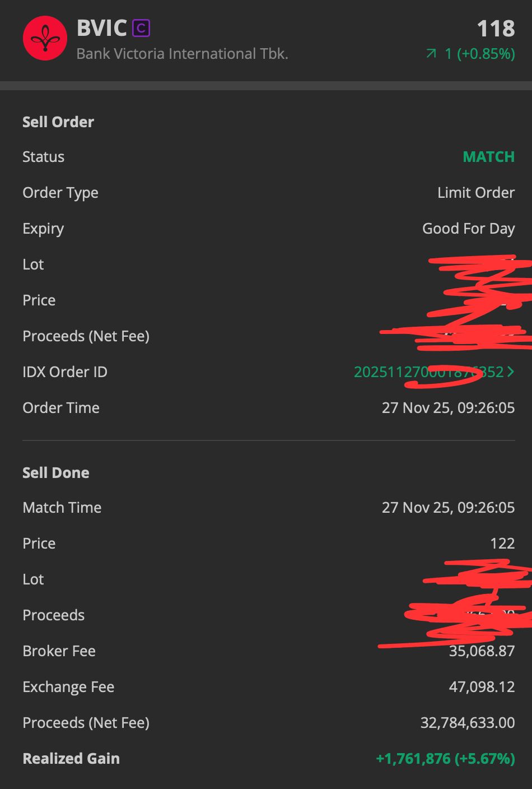Click the Exchange Fee amount 47,098.12
Viewport: 532px width, 789px height.
click(x=482, y=687)
